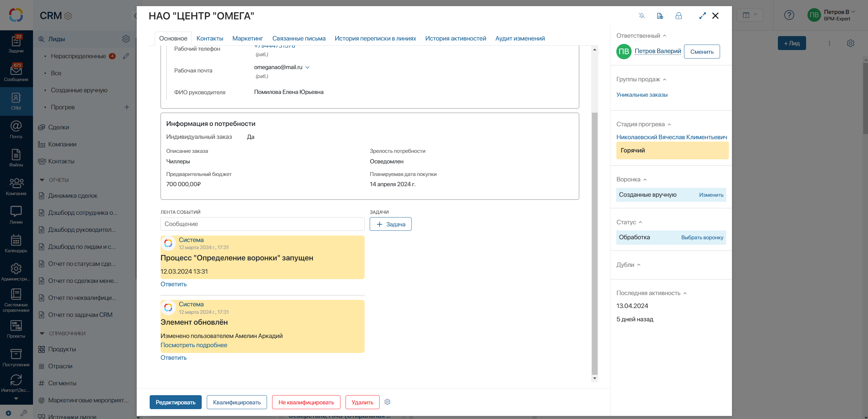Open layout view dropdown in top bar
Image resolution: width=868 pixels, height=419 pixels.
(750, 15)
